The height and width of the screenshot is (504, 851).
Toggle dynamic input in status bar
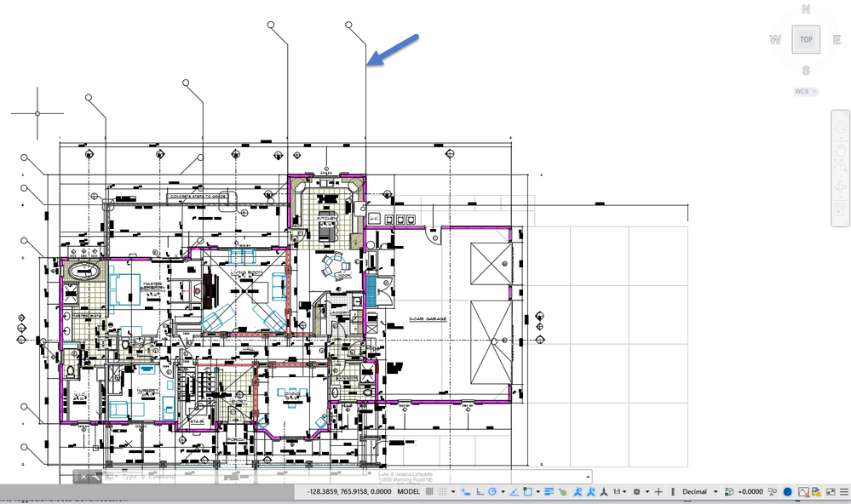tap(466, 491)
